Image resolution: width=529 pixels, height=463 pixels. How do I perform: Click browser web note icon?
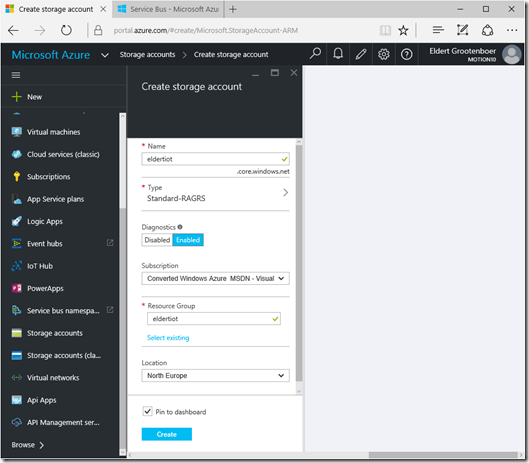coord(463,30)
